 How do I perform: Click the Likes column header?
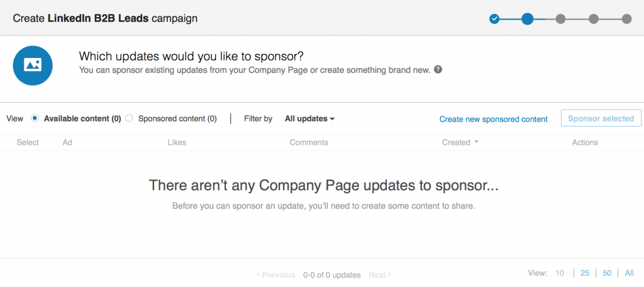tap(177, 142)
